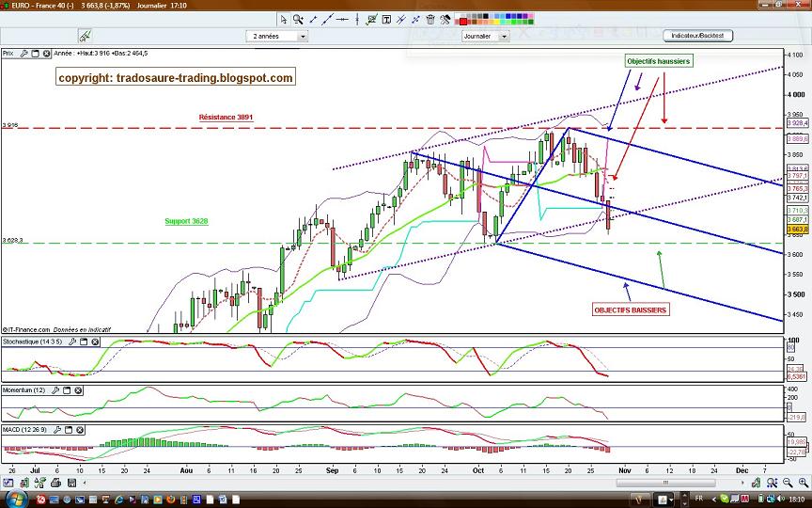The image size is (812, 508).
Task: Select the horizontal line tool
Action: pyautogui.click(x=342, y=20)
